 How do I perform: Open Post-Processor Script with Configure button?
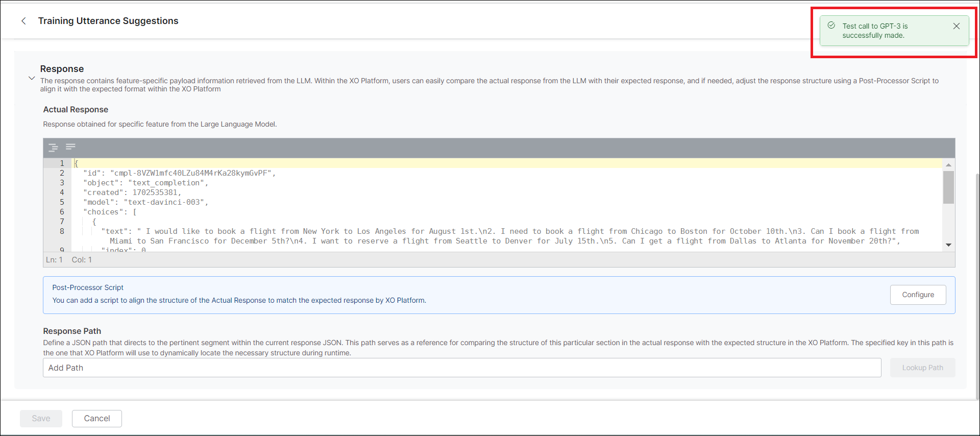(x=917, y=295)
